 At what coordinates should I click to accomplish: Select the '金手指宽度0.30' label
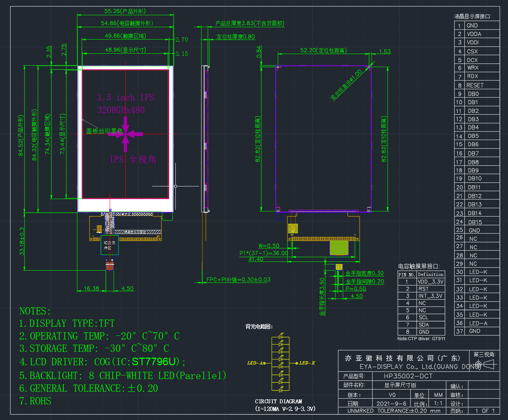(365, 273)
